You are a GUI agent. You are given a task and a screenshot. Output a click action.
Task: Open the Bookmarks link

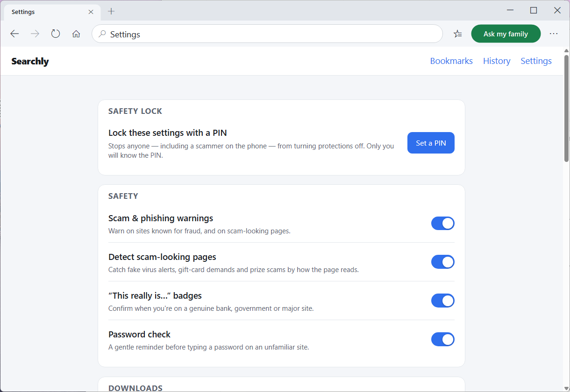pos(451,61)
